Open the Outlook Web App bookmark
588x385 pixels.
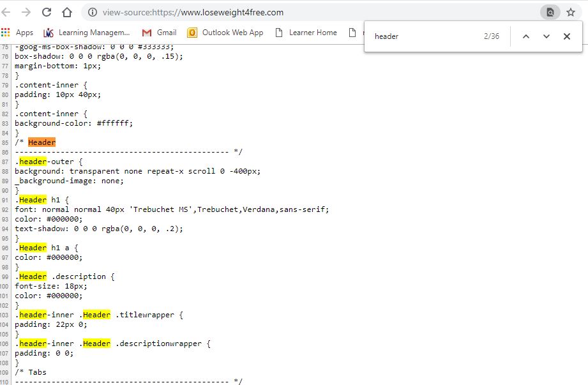pyautogui.click(x=225, y=33)
